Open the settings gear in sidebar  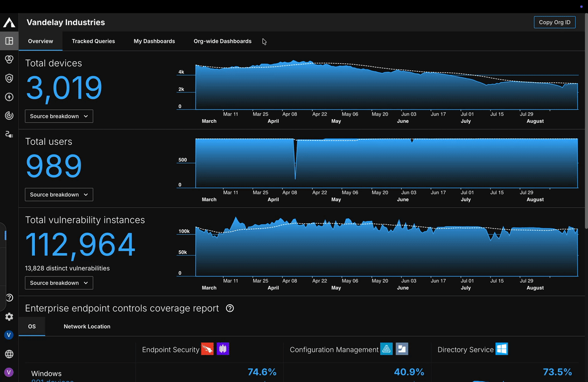coord(9,317)
